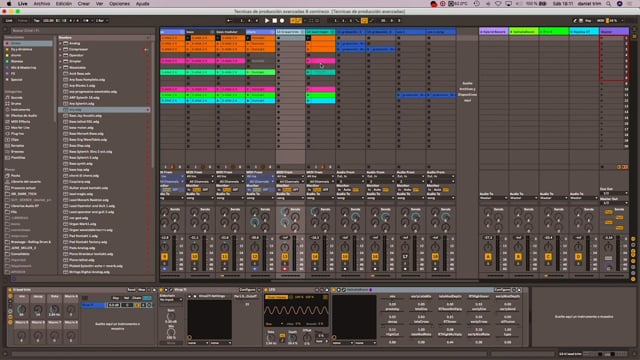Toggle the MIDI map mode switch
This screenshot has width=640, height=360.
coord(600,20)
